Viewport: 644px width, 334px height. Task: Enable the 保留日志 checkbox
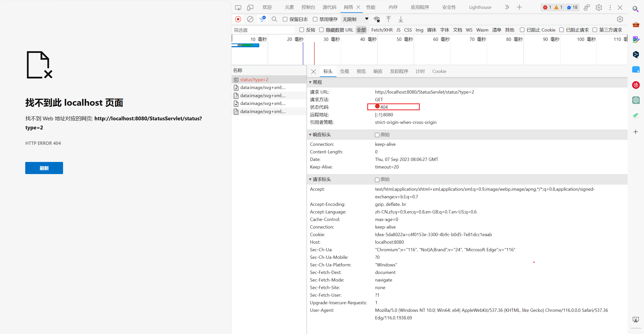pos(285,19)
